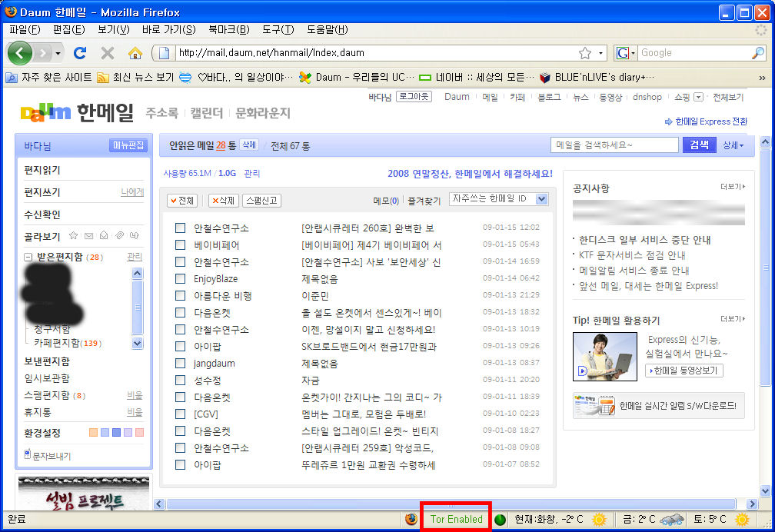The image size is (775, 532).
Task: Click the page icon beside the URL
Action: coord(165,53)
